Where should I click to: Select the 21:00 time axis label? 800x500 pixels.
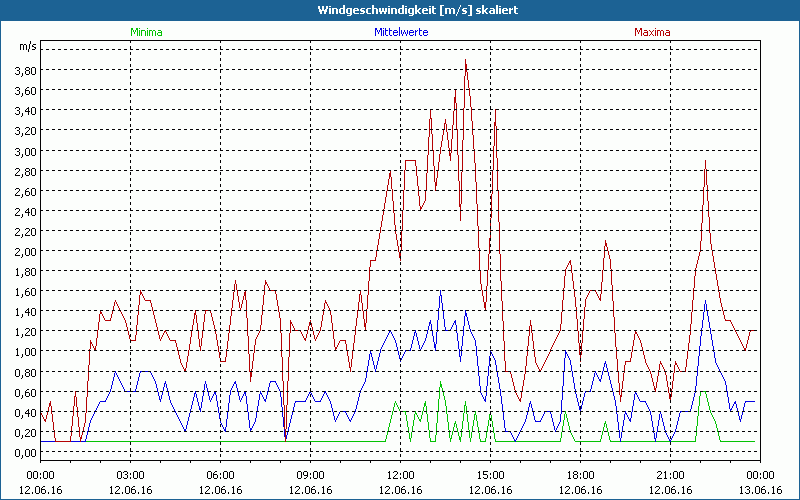click(x=670, y=475)
